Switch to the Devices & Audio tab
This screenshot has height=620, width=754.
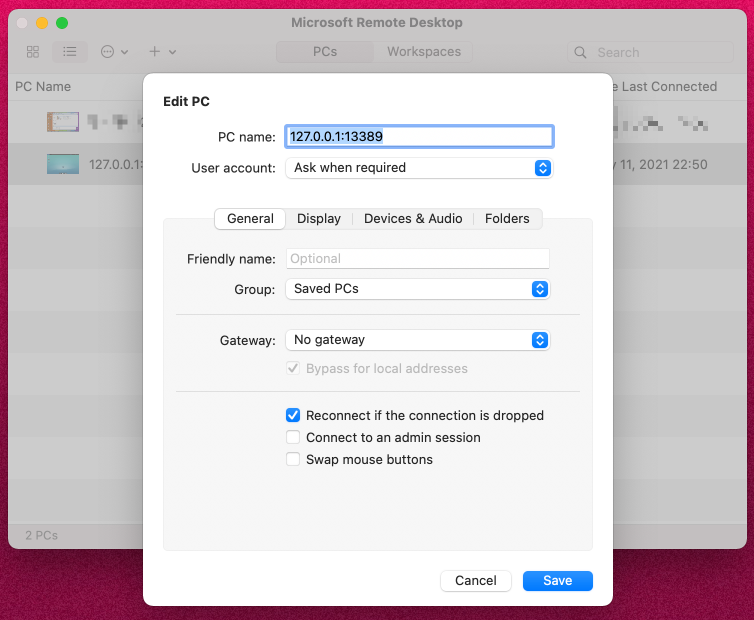(413, 219)
